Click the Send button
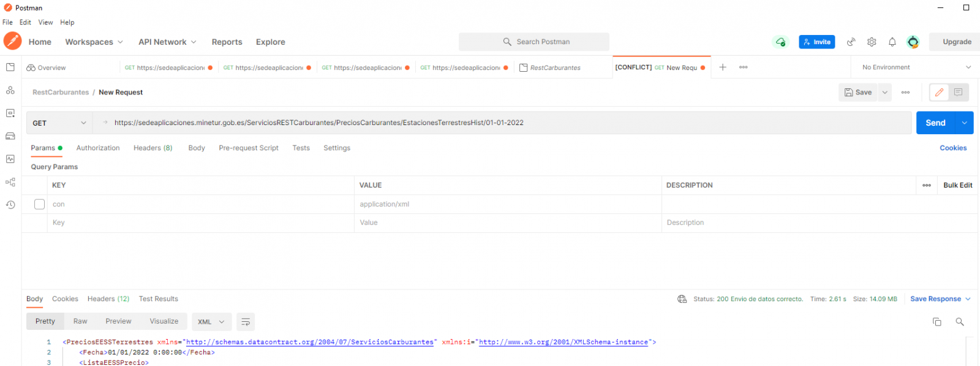 click(936, 123)
